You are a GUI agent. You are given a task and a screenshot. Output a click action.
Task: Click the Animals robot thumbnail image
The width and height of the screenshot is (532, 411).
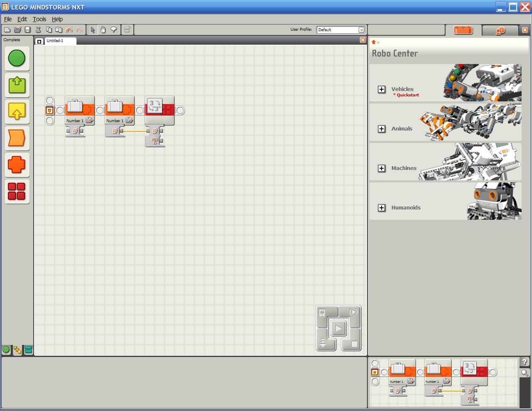[x=470, y=122]
